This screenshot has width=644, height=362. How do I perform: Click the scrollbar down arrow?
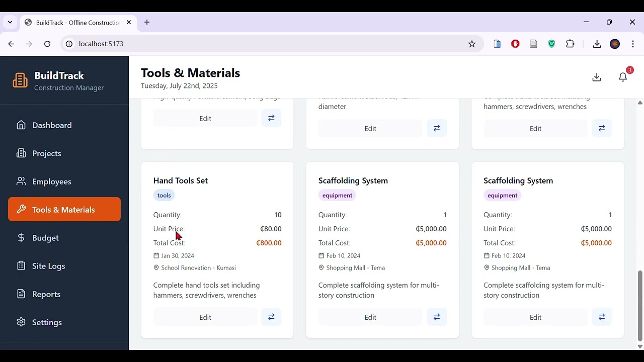[x=640, y=346]
